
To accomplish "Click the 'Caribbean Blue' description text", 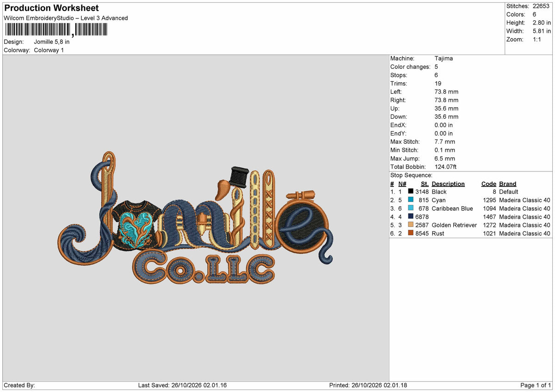I will (x=452, y=208).
